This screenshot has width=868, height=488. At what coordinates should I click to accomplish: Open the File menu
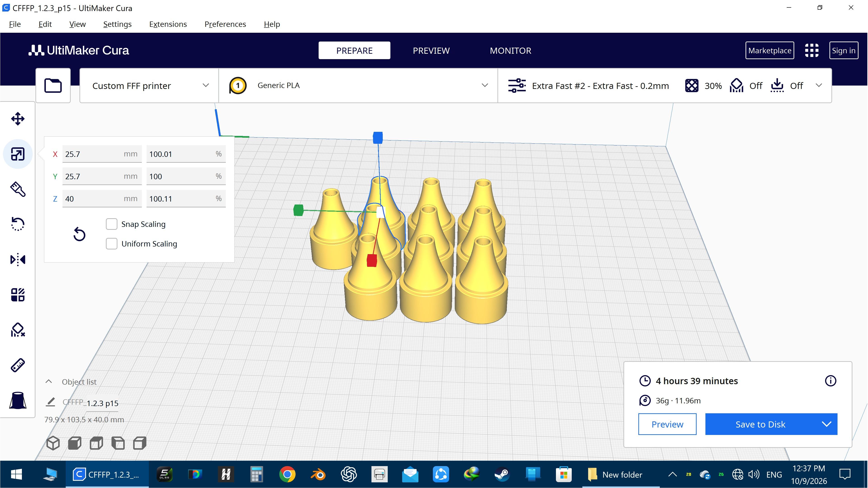[15, 24]
